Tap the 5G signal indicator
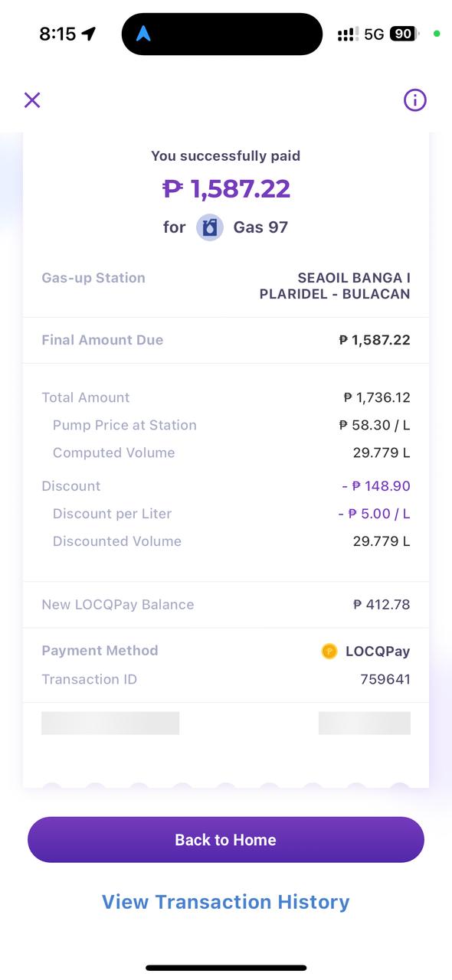452x980 pixels. (x=374, y=34)
